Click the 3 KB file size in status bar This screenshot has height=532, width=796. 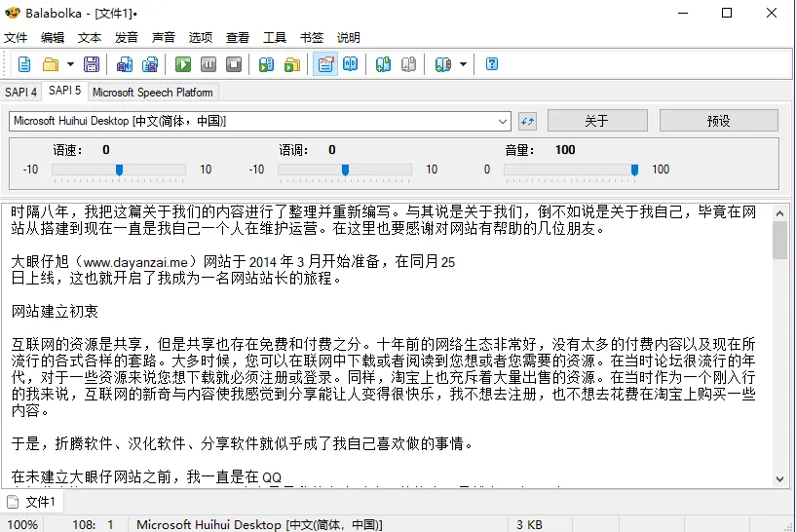(x=529, y=524)
